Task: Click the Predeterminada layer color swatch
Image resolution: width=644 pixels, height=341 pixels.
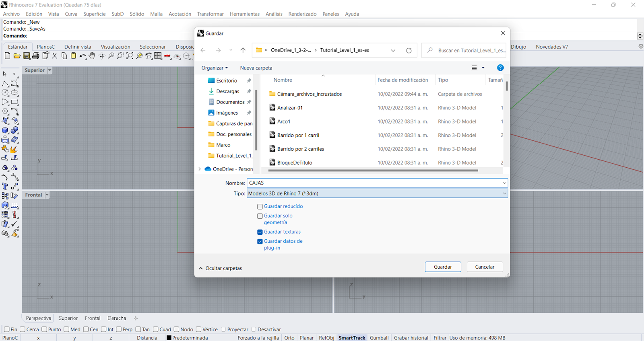Action: tap(169, 338)
